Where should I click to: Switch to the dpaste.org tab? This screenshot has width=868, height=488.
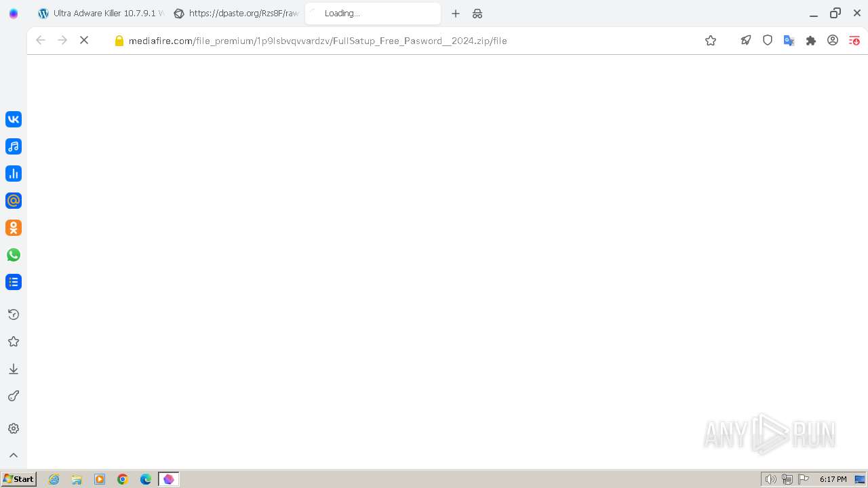coord(236,14)
